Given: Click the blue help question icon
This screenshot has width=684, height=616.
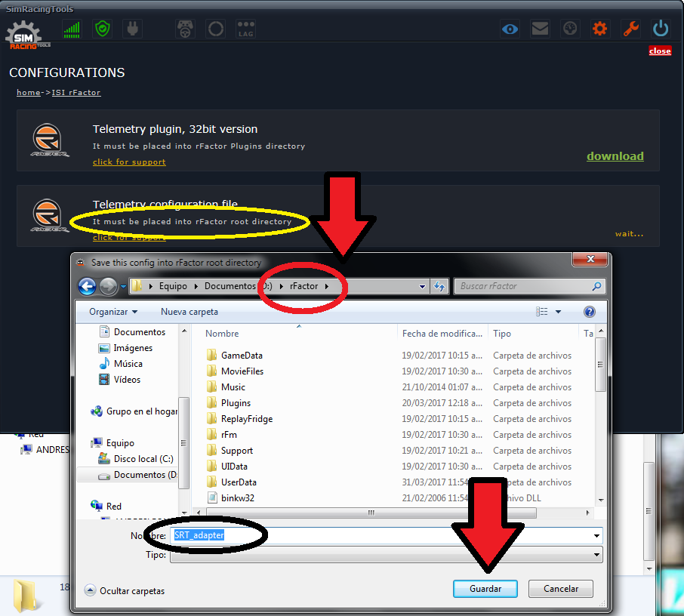Looking at the screenshot, I should tap(589, 312).
